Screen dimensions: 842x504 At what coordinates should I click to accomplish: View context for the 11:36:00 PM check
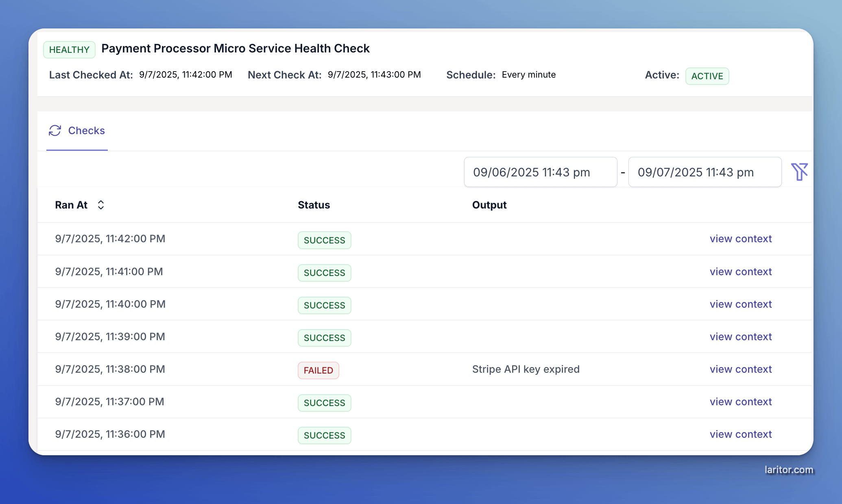741,434
